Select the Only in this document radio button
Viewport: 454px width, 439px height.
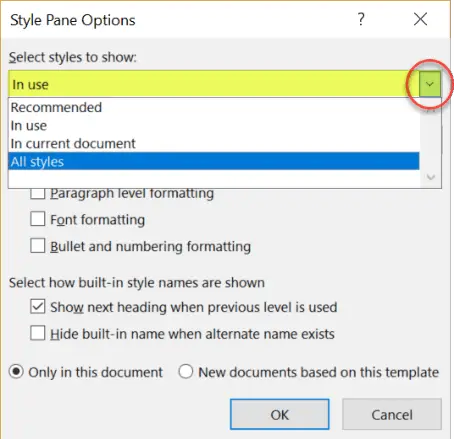coord(16,371)
